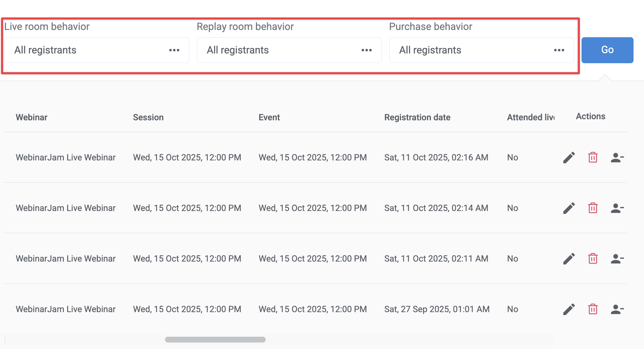Open the WebinarJam Live Webinar link
Viewport: 644px width, 349px height.
click(x=65, y=157)
